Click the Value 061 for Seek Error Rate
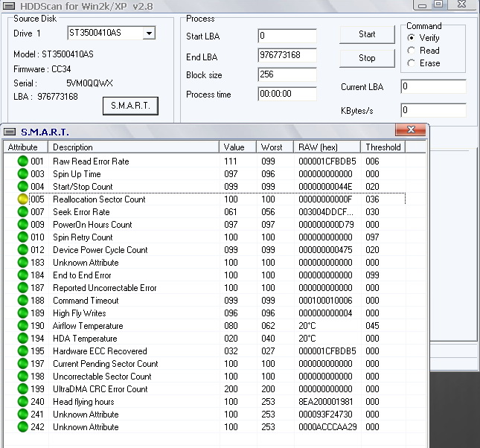Screen dimensions: 480x448 [231, 212]
